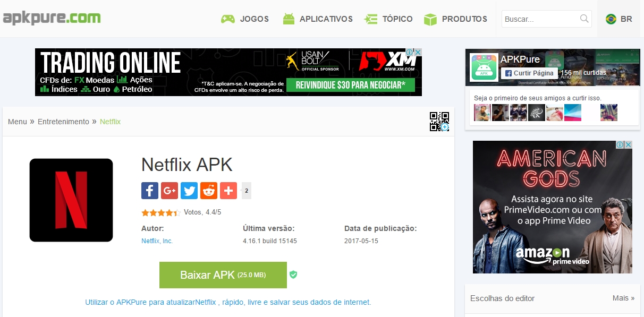The width and height of the screenshot is (644, 317).
Task: Open the Netflix, Inc. author link
Action: pos(157,241)
